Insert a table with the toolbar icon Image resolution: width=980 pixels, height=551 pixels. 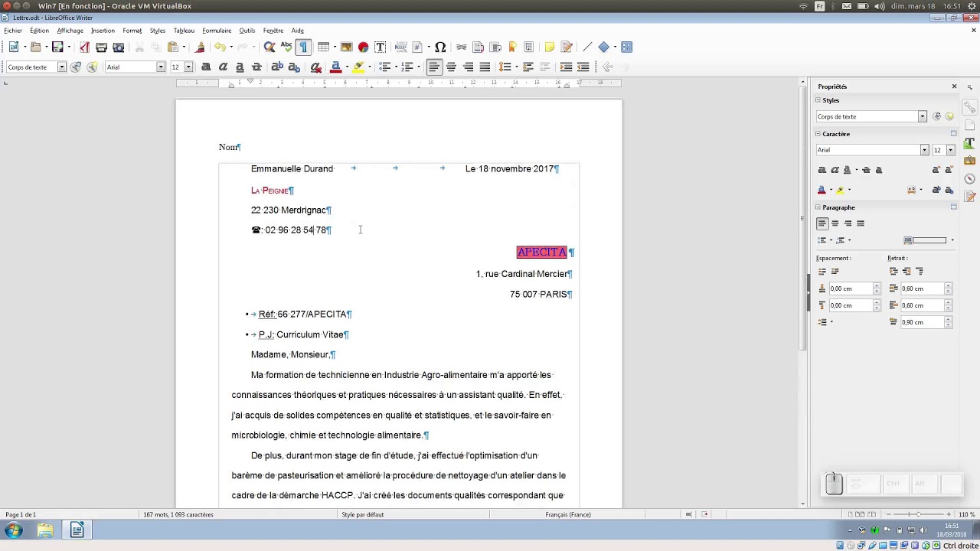(x=323, y=47)
